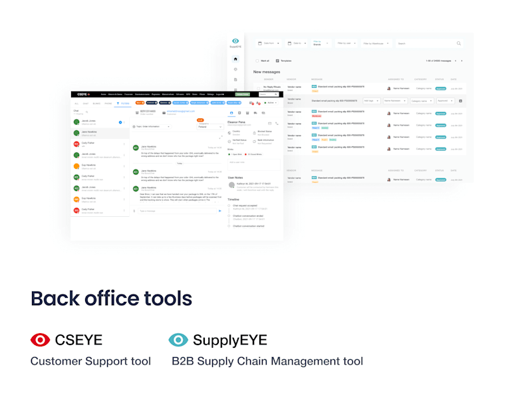This screenshot has height=399, width=532.
Task: Click the paperclip attachment icon in CSEYE
Action: point(134,211)
